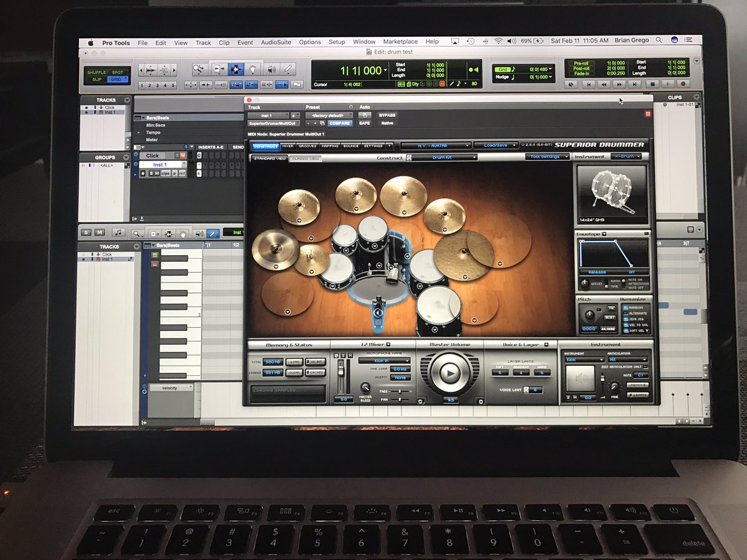
Task: Open the X-drum instrument dropdown
Action: pos(626,157)
